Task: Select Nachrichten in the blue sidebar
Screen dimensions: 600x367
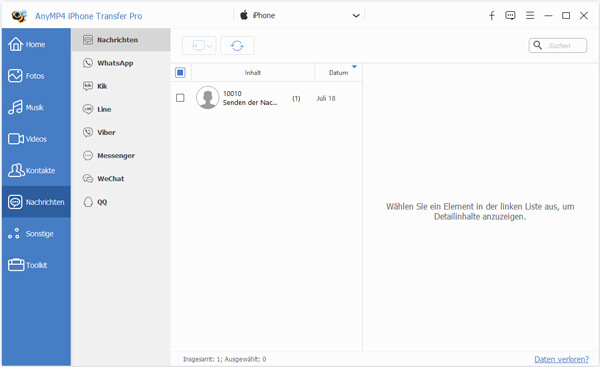Action: click(36, 202)
